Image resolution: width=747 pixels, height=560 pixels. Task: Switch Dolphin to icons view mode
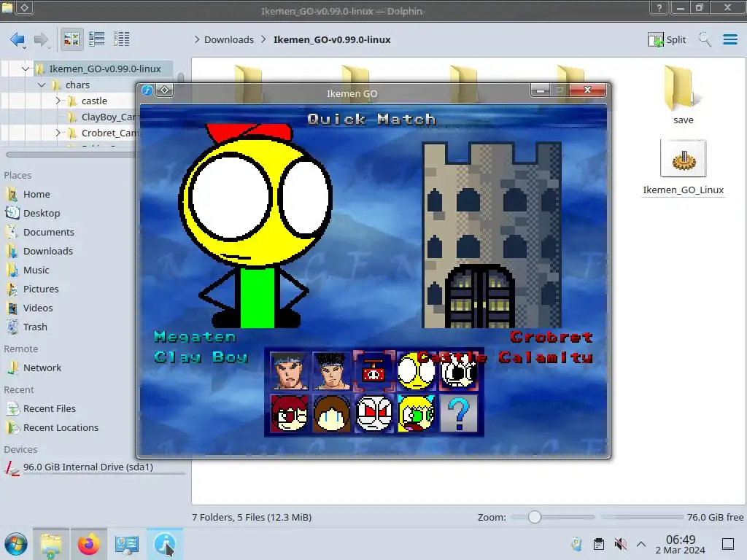point(71,39)
